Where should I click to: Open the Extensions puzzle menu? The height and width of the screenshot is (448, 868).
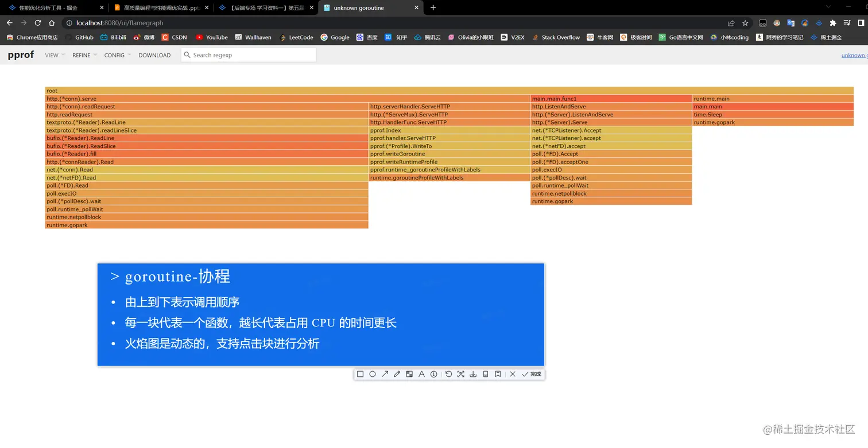[x=833, y=23]
